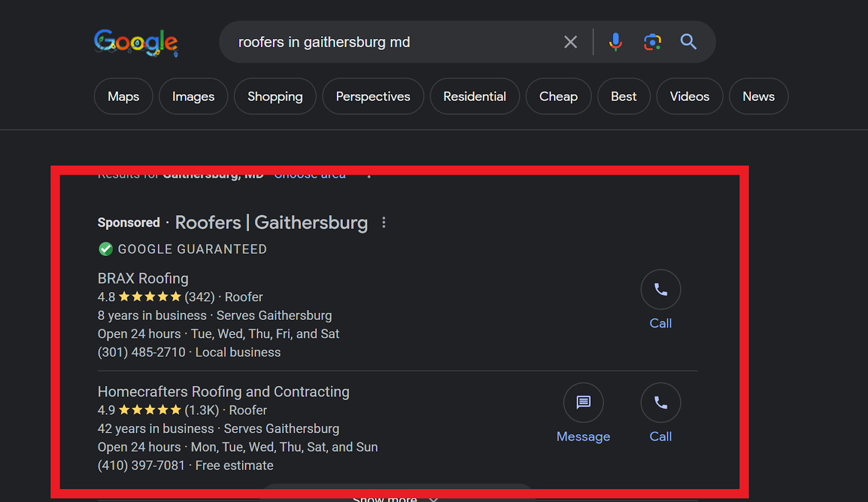Open sponsored Roofers section options menu
This screenshot has height=502, width=868.
point(384,223)
